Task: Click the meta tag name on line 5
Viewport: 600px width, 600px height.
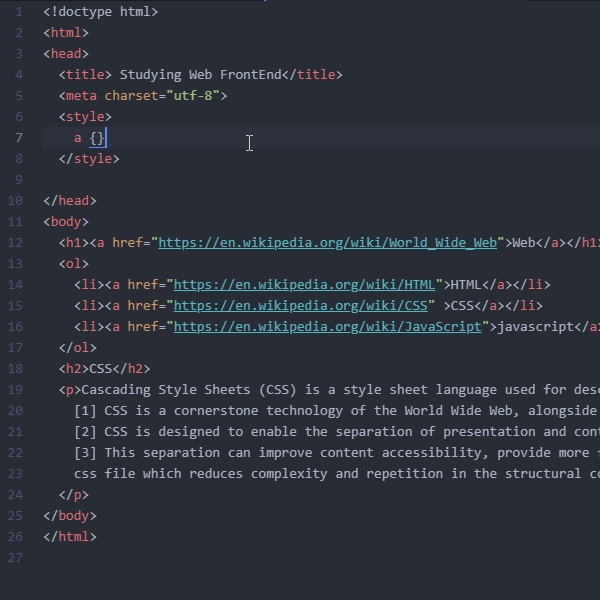Action: [81, 96]
